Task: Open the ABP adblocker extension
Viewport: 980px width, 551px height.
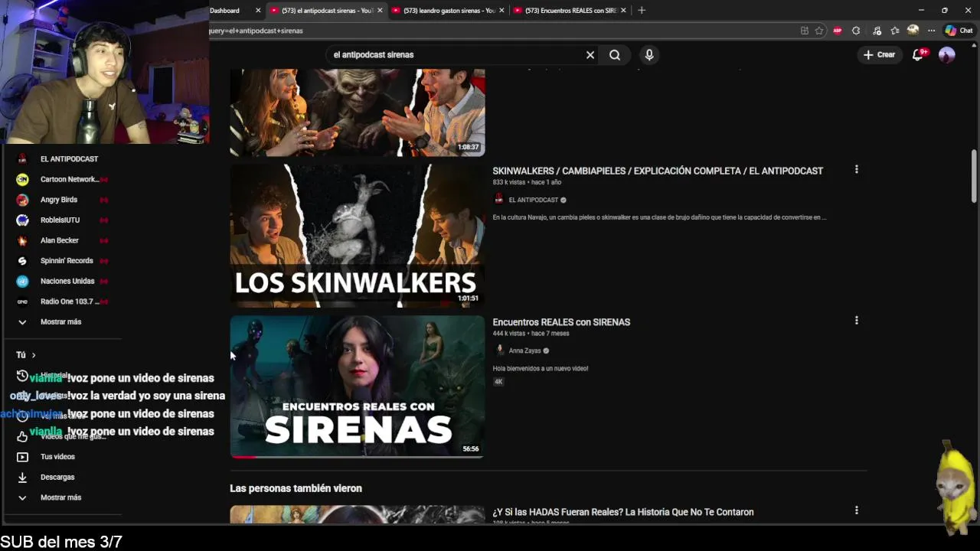Action: (837, 31)
